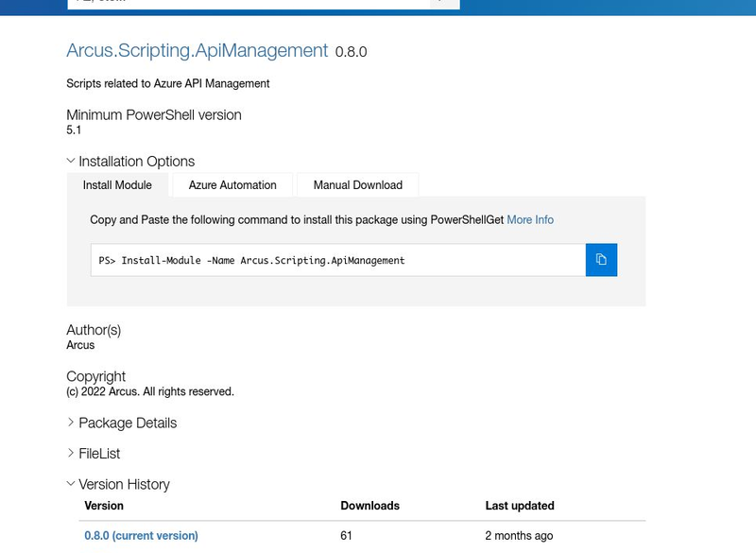
Task: Select the author name Arcus
Action: tap(80, 345)
